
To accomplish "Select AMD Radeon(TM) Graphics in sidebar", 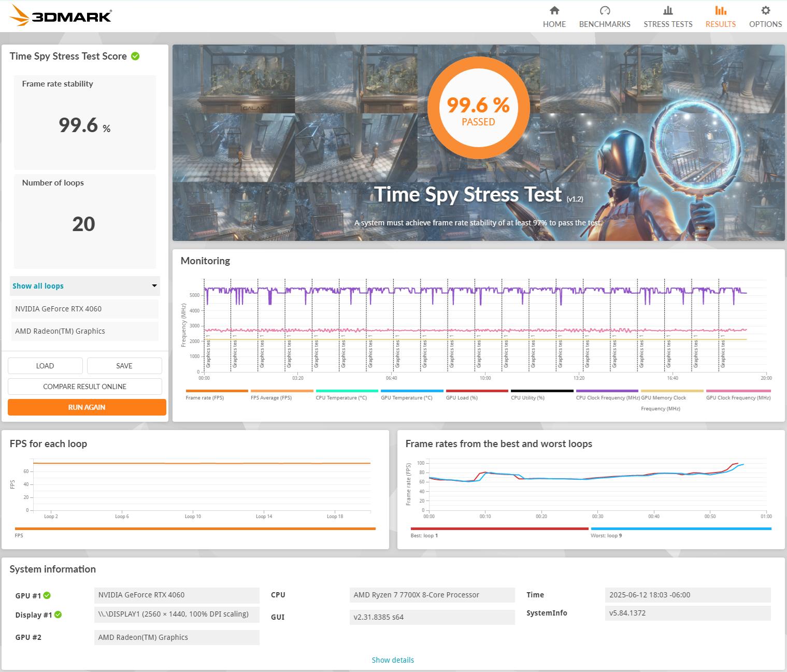I will click(85, 331).
